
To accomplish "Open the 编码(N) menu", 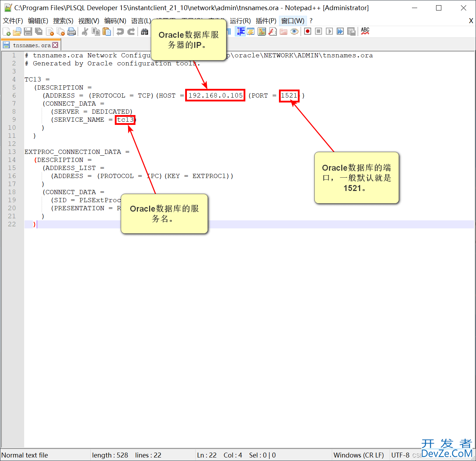I will coord(115,21).
